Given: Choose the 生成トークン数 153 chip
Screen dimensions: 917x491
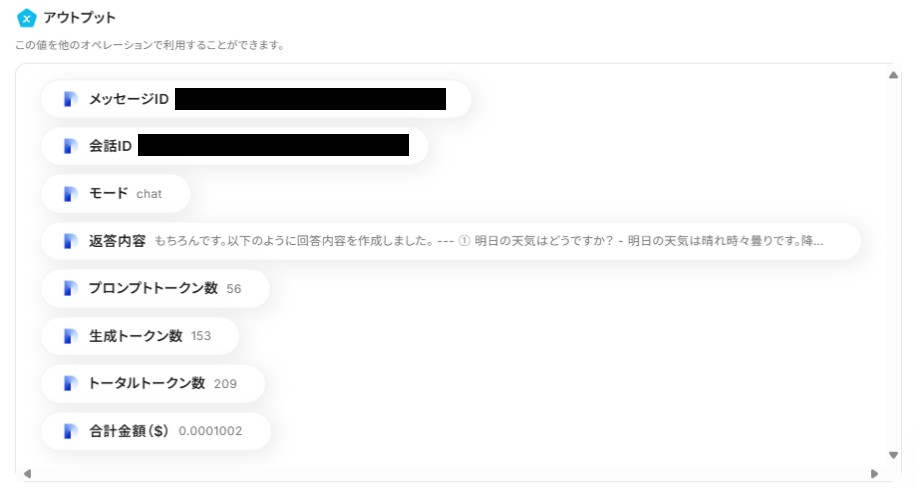Looking at the screenshot, I should [140, 336].
